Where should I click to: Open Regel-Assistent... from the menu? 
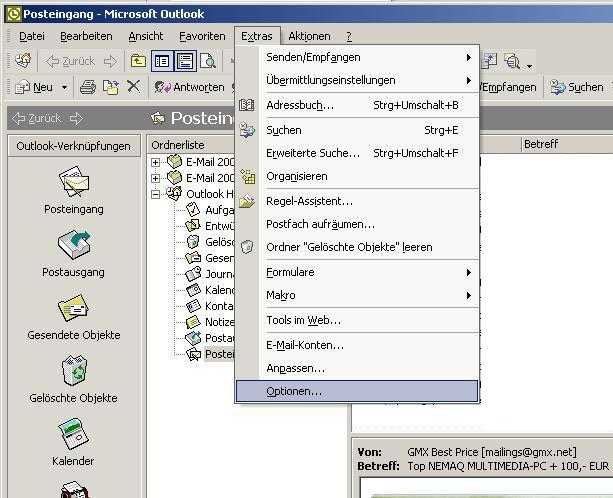(309, 201)
